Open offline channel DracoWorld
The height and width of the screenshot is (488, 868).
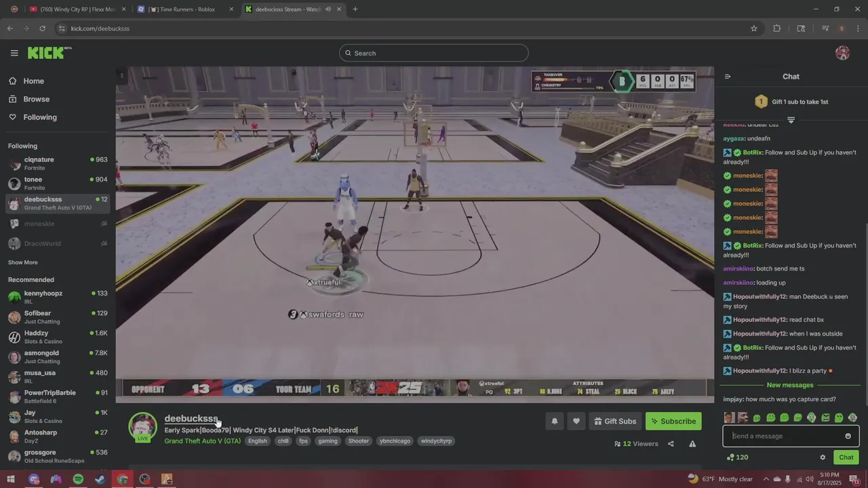click(58, 243)
